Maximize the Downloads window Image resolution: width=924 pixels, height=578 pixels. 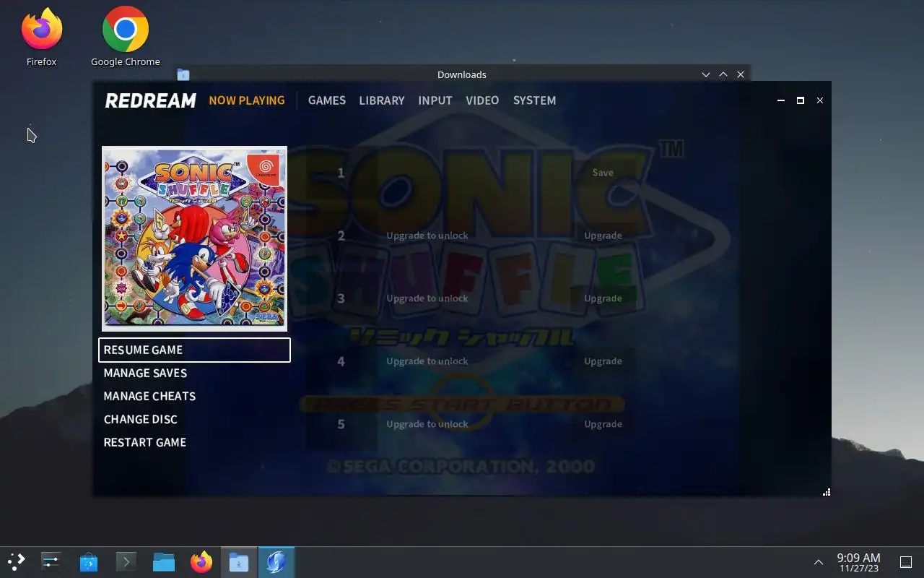pos(723,74)
